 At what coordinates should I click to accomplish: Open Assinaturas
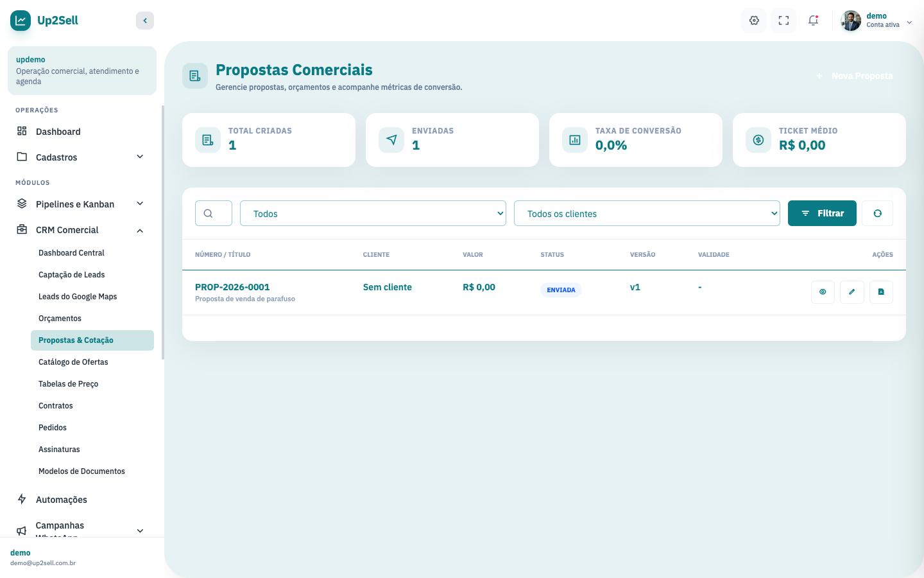point(92,450)
